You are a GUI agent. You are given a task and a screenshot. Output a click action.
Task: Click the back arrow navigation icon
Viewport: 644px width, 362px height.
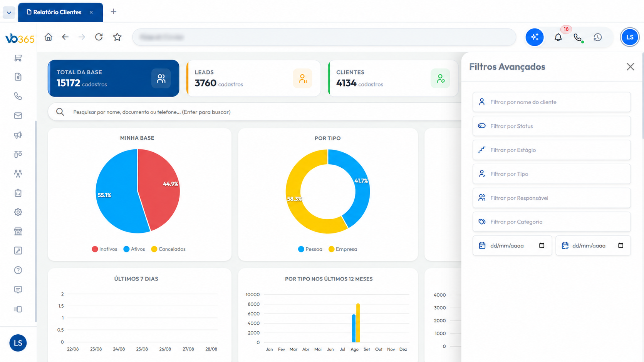(65, 37)
